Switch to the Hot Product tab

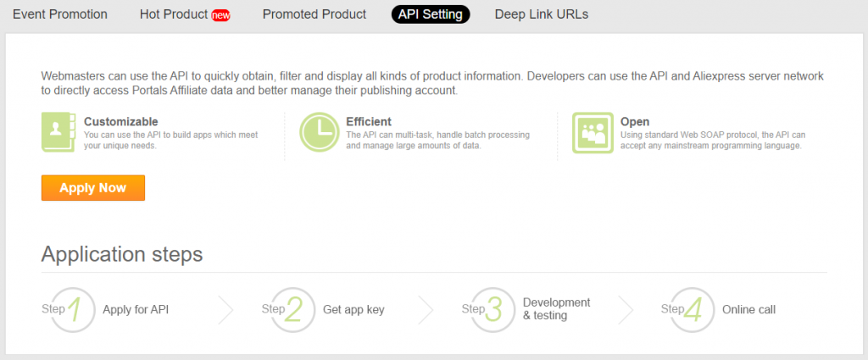click(173, 14)
